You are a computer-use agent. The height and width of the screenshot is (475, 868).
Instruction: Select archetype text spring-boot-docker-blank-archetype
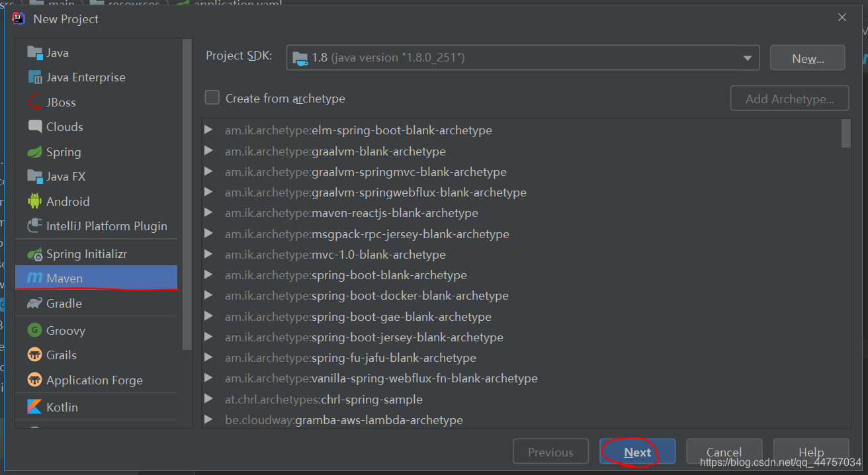[x=410, y=296]
